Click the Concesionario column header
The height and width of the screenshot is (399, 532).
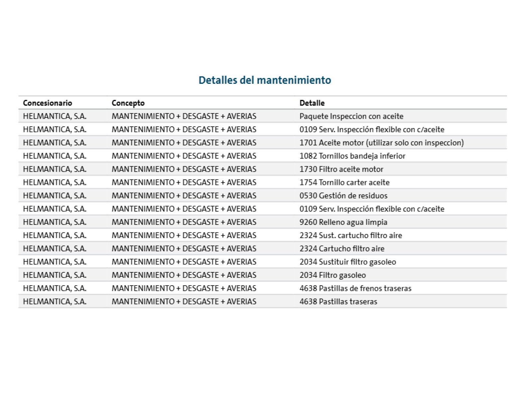click(48, 103)
